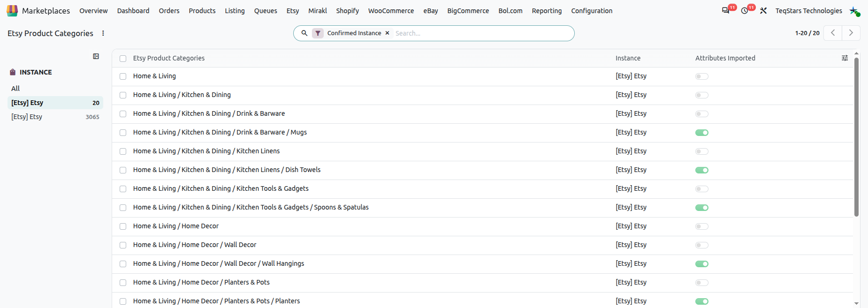Open the messages conversation icon

coord(725,11)
